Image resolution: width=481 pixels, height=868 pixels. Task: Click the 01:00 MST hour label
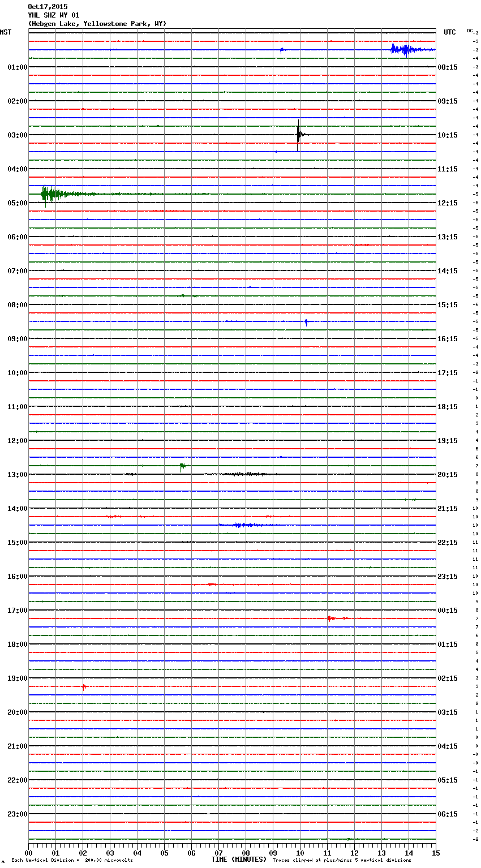[x=18, y=67]
